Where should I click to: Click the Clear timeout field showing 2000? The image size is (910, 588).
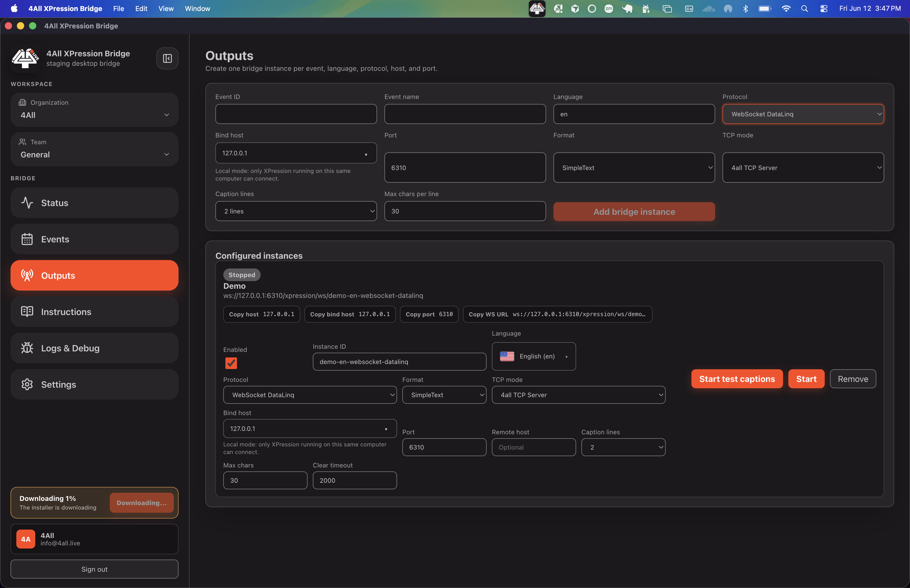[355, 480]
